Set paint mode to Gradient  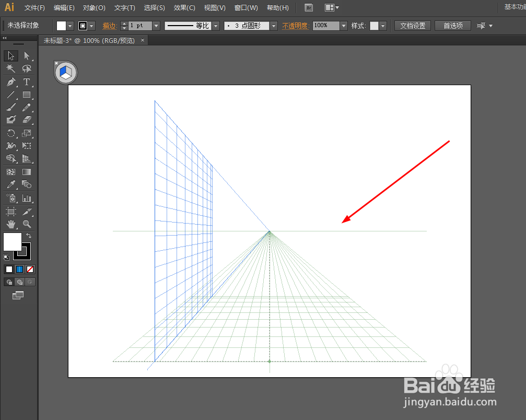point(19,269)
